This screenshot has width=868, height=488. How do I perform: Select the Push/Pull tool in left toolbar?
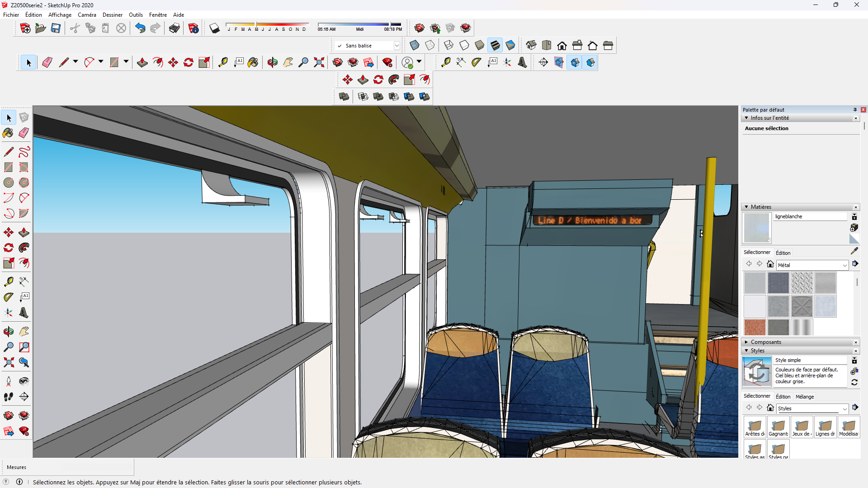(24, 233)
